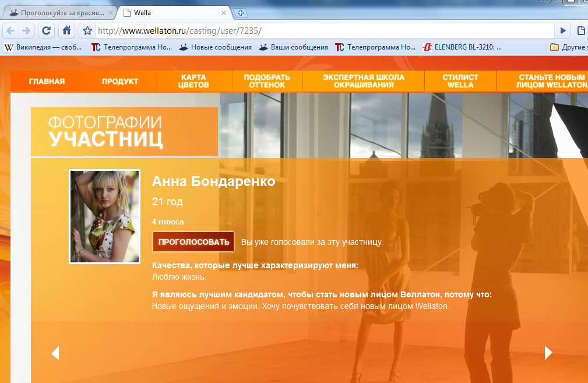
Task: Click the Люблю жизнь. answer text
Action: coord(179,277)
